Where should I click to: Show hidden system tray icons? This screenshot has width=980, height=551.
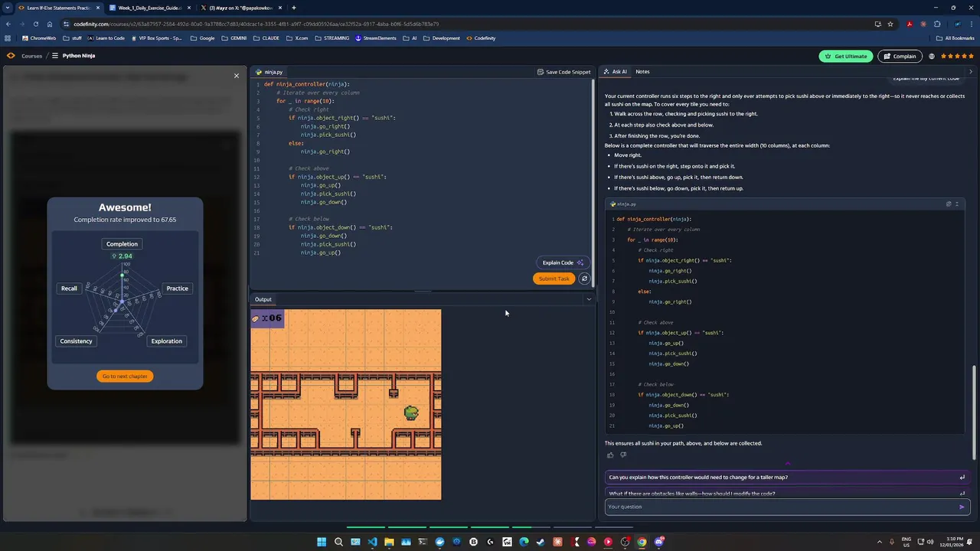click(880, 542)
